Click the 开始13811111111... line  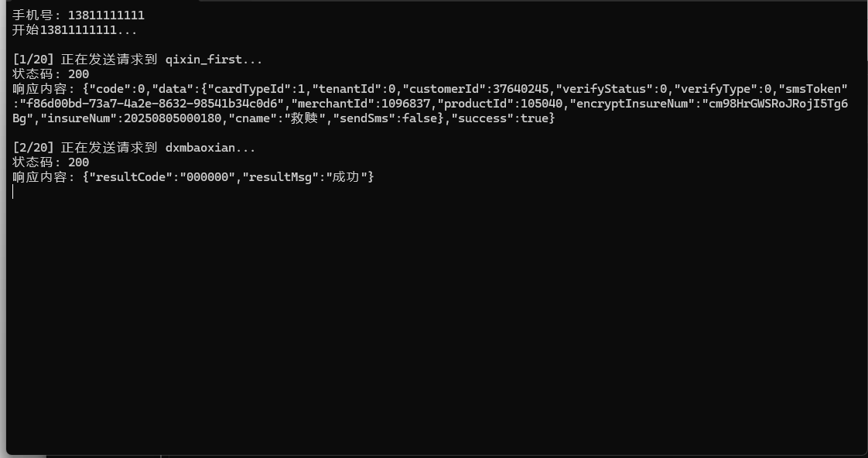[x=75, y=30]
